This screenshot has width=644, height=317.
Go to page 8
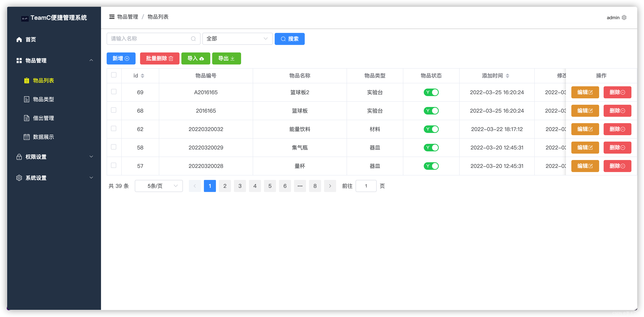click(315, 186)
